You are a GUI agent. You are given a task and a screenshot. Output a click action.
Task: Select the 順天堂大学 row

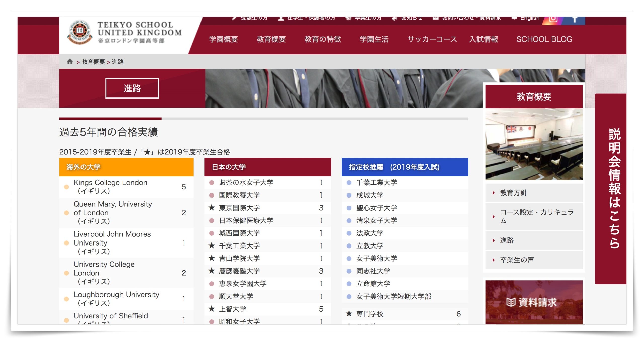(x=267, y=296)
